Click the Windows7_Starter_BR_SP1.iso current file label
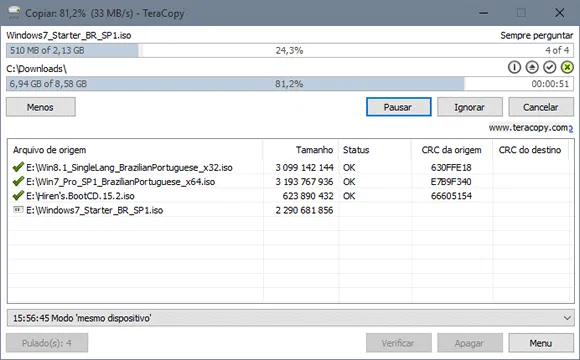The width and height of the screenshot is (580, 360). click(x=69, y=36)
